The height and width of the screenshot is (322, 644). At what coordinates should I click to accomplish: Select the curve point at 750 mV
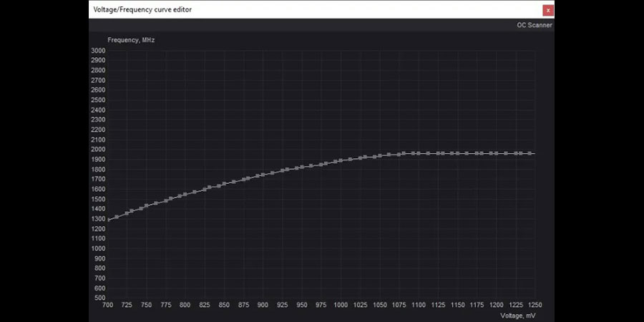tap(147, 205)
